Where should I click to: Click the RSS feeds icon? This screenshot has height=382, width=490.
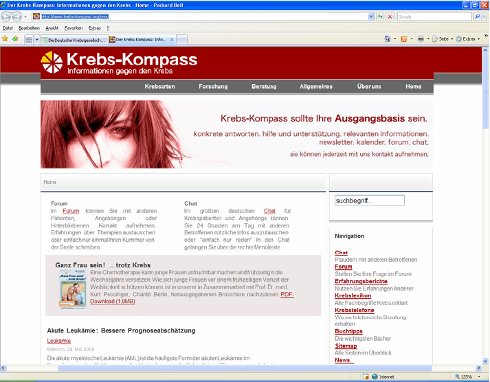point(404,39)
